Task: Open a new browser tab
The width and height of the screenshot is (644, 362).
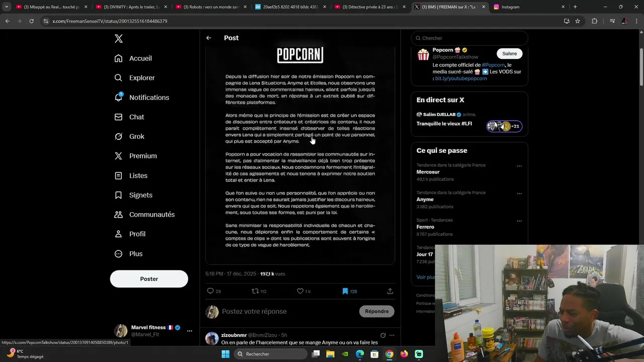Action: point(575,7)
